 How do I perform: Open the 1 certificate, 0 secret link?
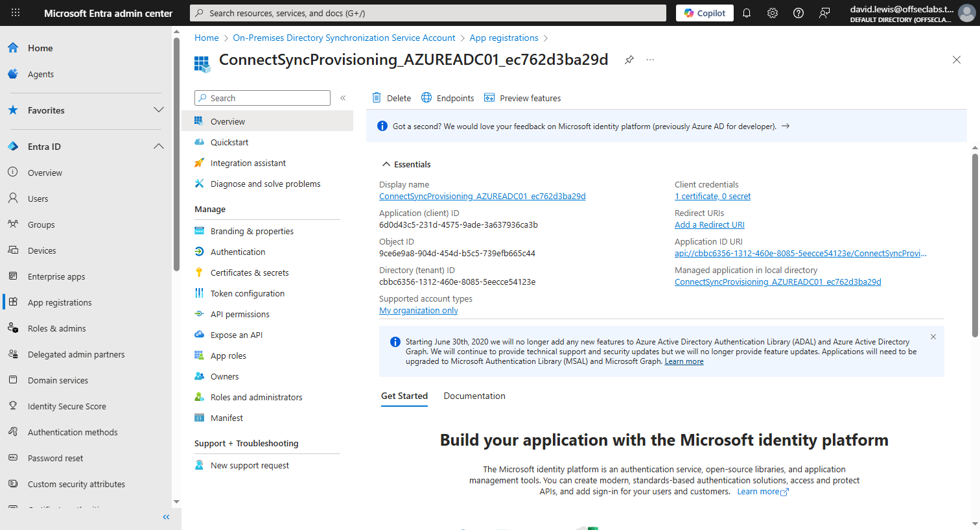[712, 197]
